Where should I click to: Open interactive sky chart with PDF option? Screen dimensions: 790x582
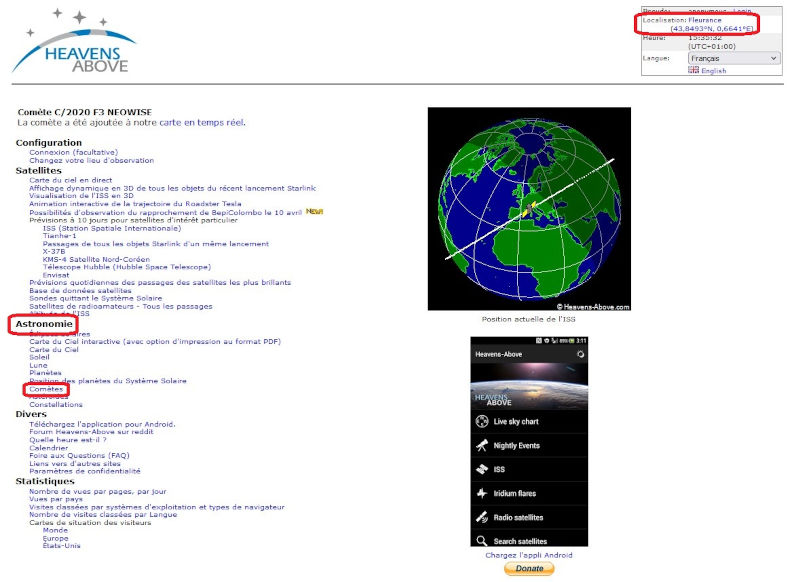(155, 341)
